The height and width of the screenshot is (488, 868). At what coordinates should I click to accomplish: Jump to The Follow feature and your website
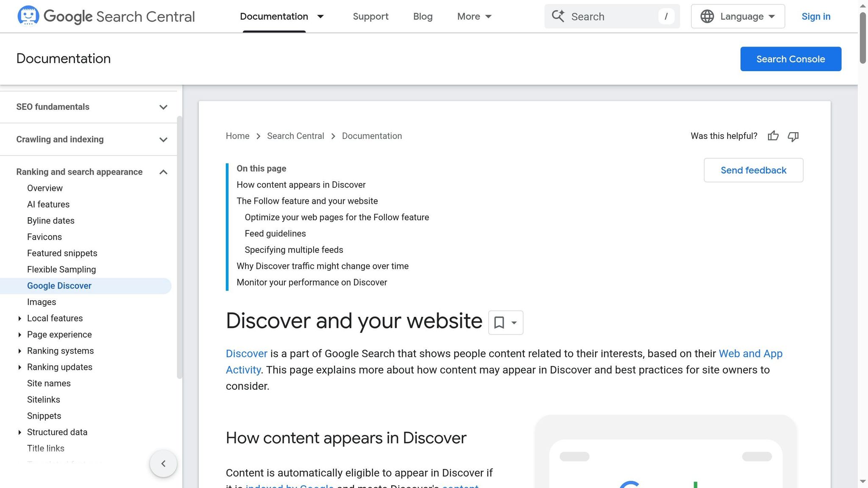(307, 201)
